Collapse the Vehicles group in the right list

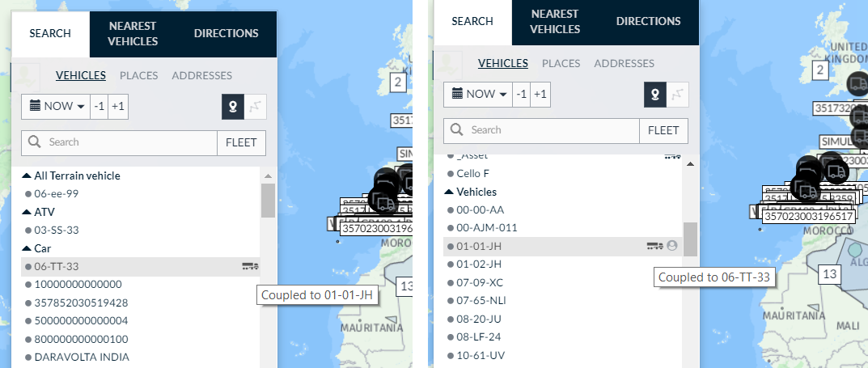coord(449,192)
